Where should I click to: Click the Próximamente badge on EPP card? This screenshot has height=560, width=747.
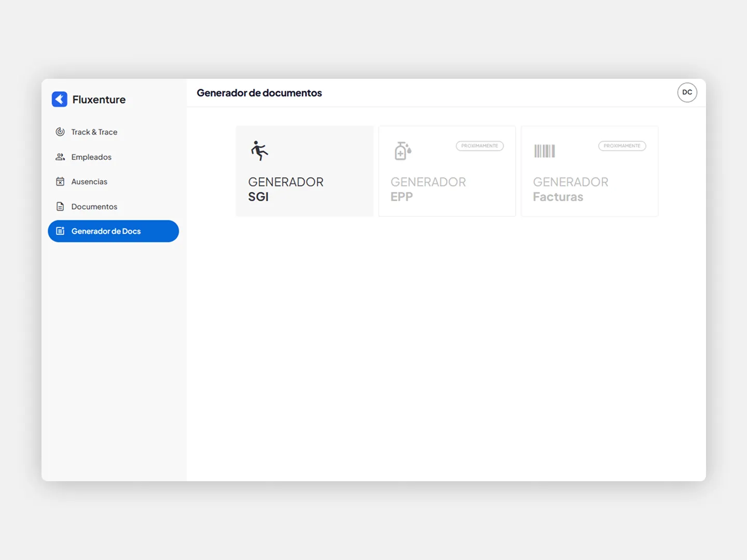(x=480, y=146)
